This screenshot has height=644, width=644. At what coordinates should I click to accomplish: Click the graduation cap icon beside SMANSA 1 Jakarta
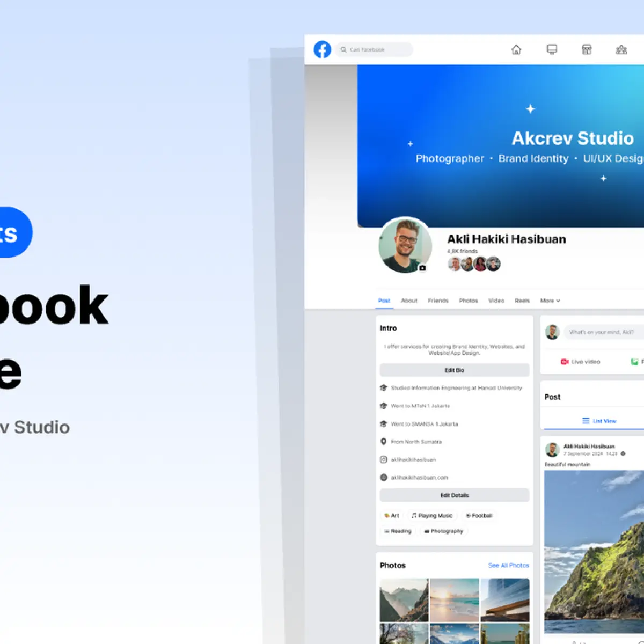384,423
